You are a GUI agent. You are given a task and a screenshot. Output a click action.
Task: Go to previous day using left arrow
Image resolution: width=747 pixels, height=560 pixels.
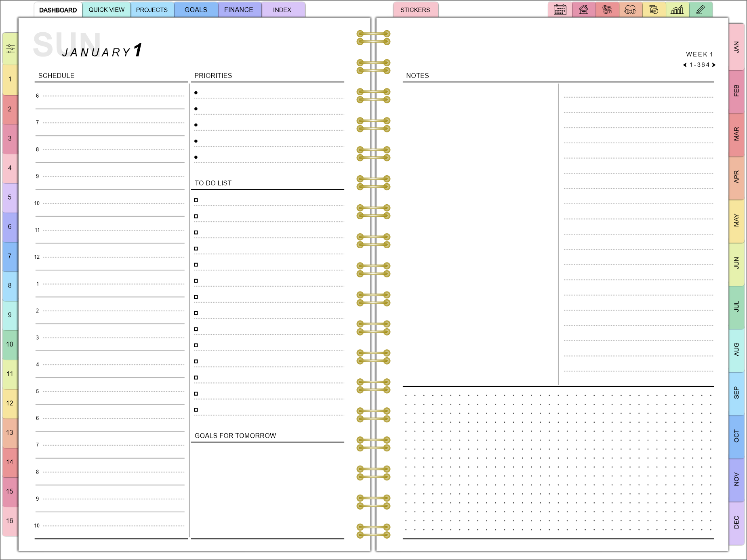(685, 65)
